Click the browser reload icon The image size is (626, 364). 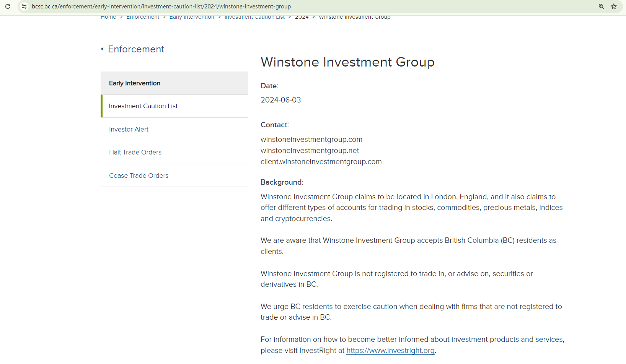8,6
